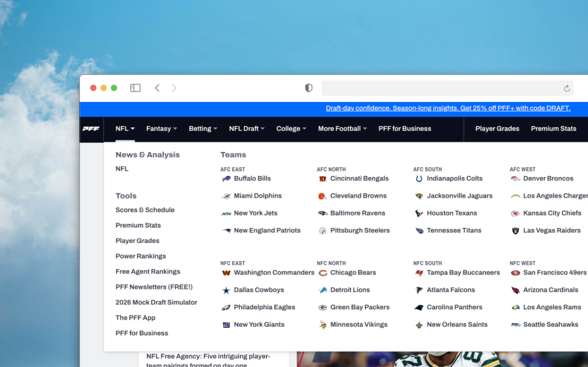Select Power Rankings under Tools

141,256
